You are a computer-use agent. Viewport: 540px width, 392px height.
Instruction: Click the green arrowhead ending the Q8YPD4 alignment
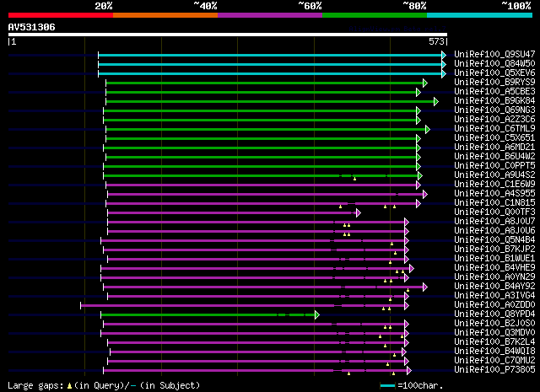(x=317, y=315)
